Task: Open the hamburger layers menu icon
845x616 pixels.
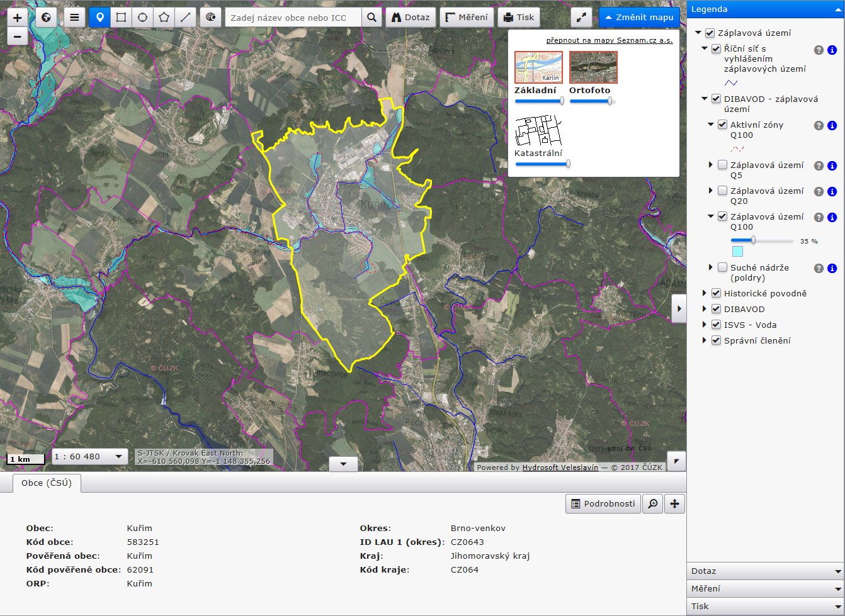Action: [x=74, y=18]
